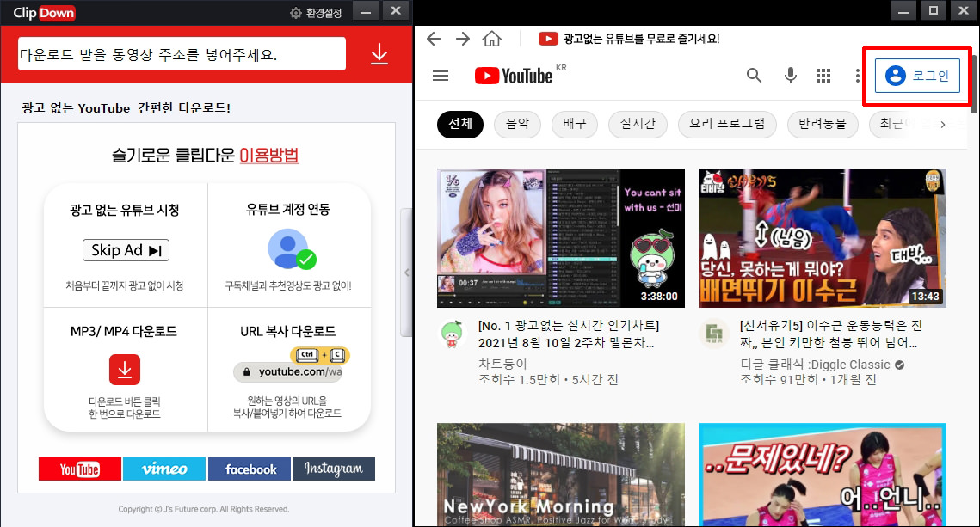Maximize the YouTube browser window
This screenshot has width=980, height=527.
pos(934,10)
